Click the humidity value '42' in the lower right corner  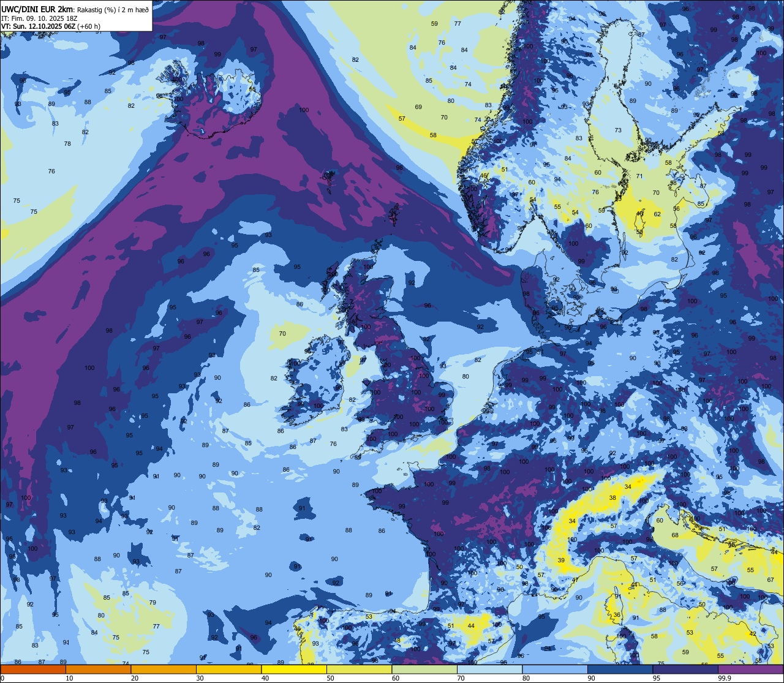tap(753, 634)
